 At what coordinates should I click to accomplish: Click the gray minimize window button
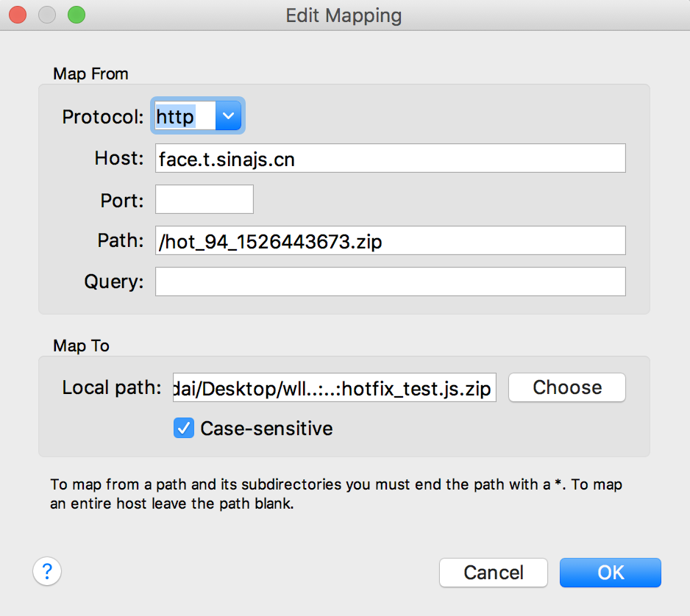[x=48, y=15]
